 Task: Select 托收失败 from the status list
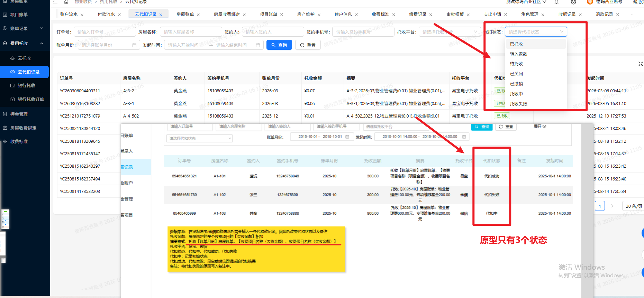518,104
